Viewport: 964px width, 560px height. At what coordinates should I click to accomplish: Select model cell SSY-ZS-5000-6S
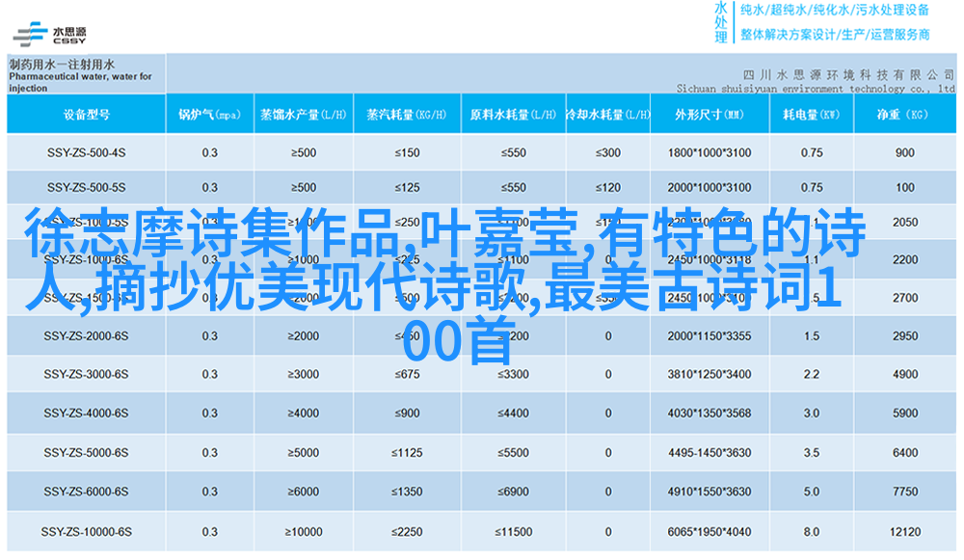(86, 453)
